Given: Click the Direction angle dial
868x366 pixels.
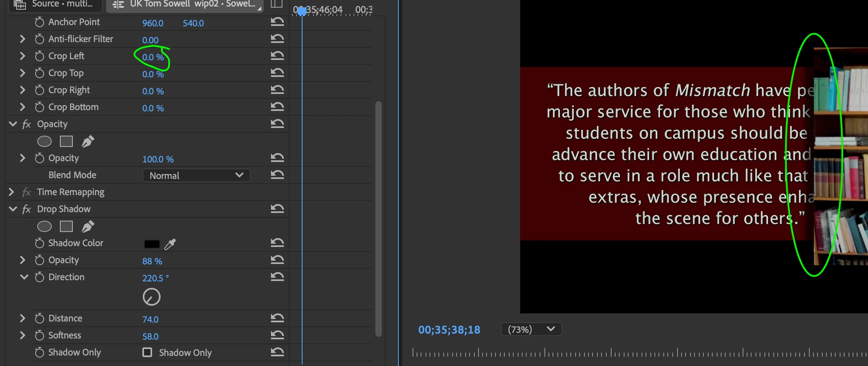Looking at the screenshot, I should pyautogui.click(x=152, y=297).
